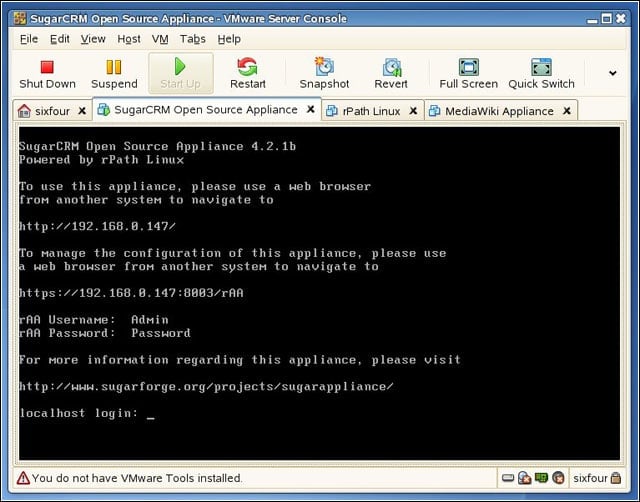Click the SugarCRM tab VM icon
The image size is (640, 502).
[x=104, y=109]
